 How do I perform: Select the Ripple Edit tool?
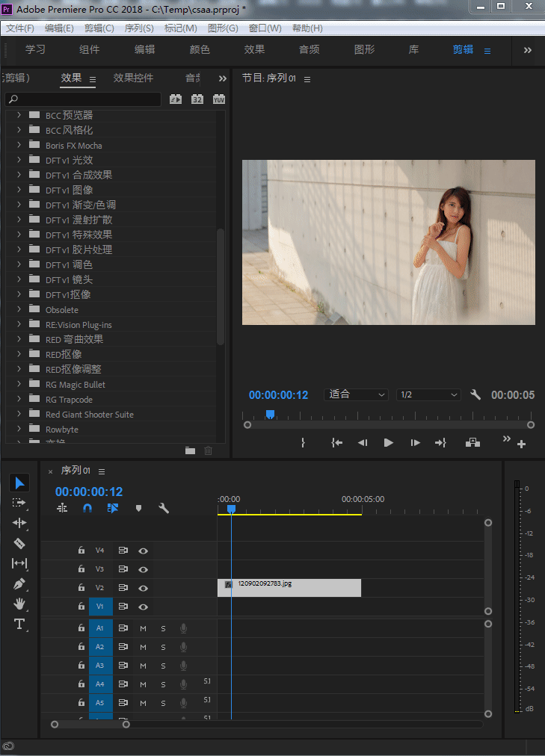[19, 523]
